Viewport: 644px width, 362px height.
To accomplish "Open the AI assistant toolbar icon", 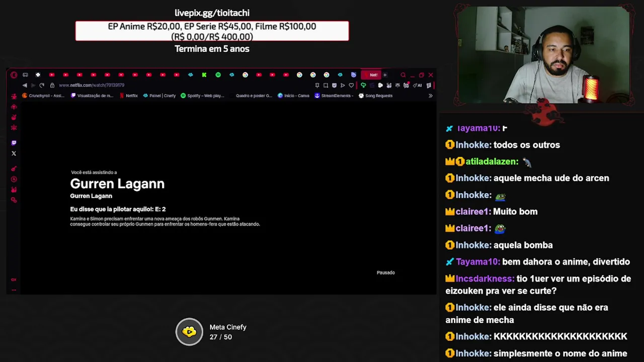I will 417,85.
